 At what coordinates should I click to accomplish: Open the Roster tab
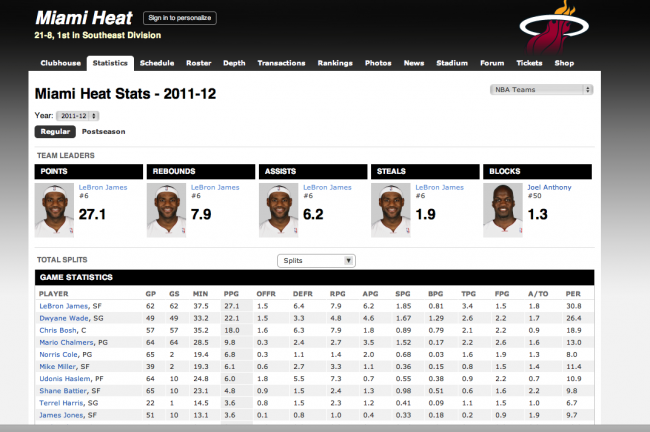coord(199,63)
